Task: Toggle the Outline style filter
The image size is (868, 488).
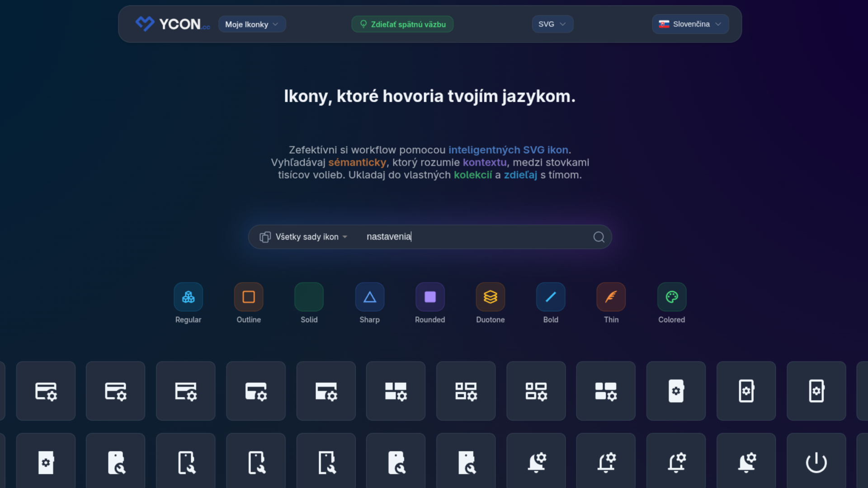Action: click(249, 297)
